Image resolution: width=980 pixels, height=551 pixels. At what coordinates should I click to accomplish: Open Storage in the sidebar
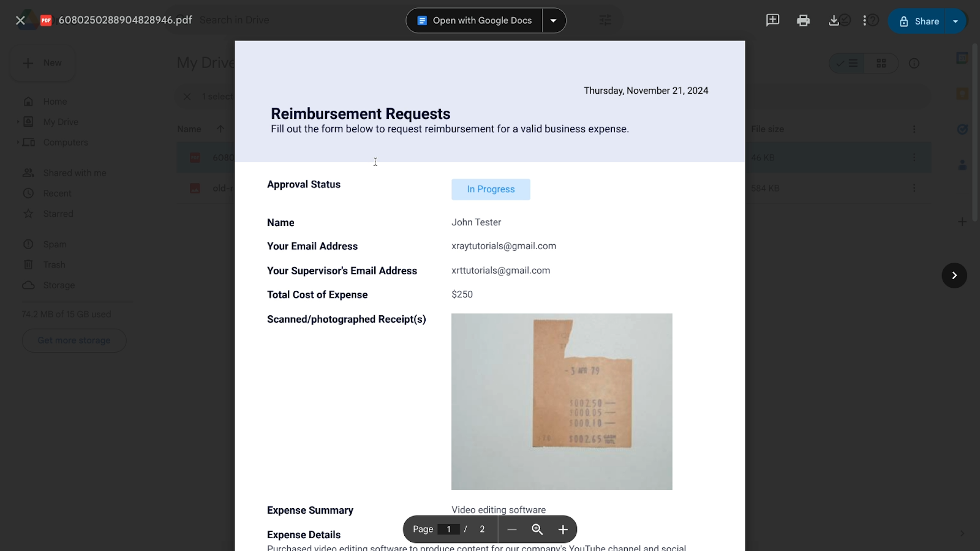pos(59,285)
